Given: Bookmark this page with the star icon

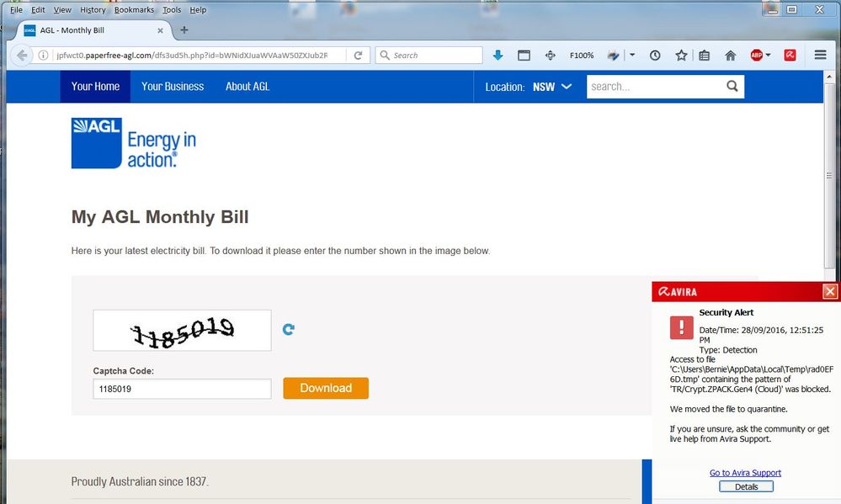Looking at the screenshot, I should [680, 56].
